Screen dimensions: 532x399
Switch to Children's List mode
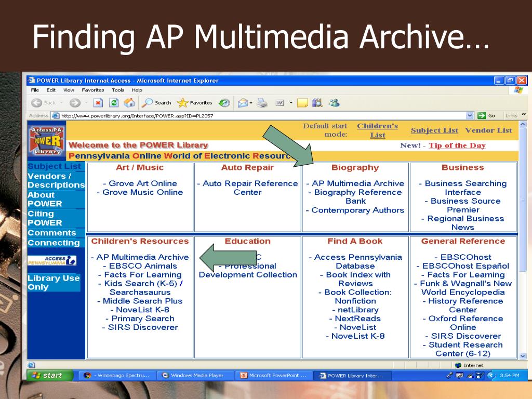pos(377,130)
